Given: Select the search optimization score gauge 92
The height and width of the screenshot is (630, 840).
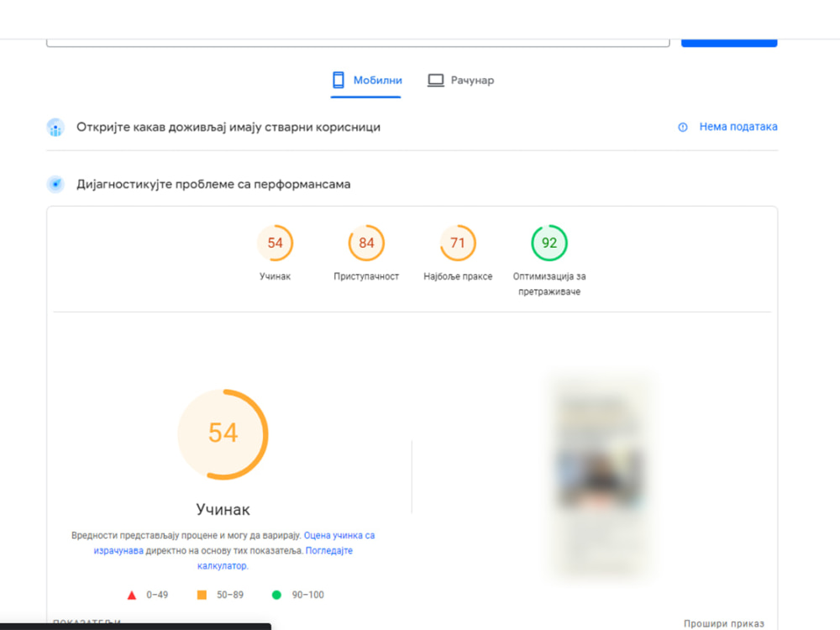Looking at the screenshot, I should [x=549, y=243].
